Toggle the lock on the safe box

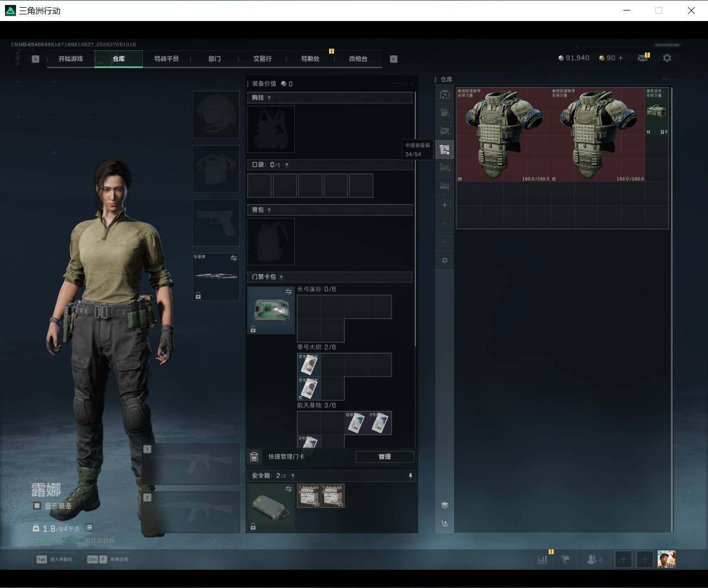point(253,527)
